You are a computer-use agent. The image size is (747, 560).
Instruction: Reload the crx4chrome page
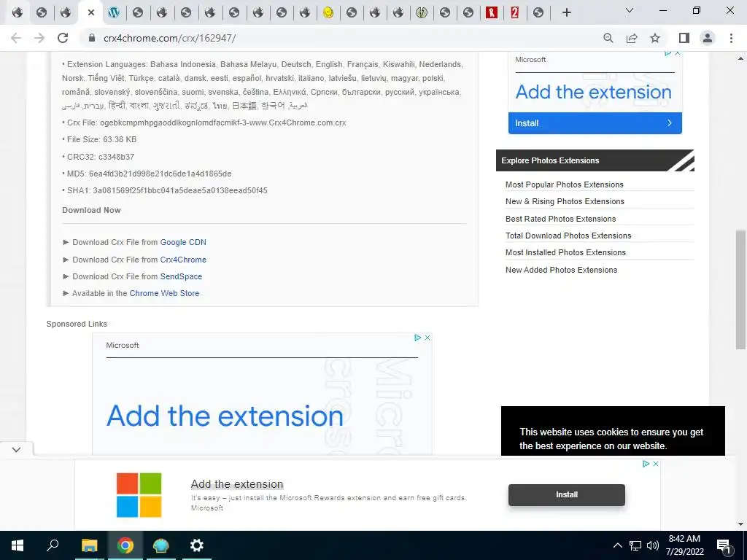pos(63,38)
